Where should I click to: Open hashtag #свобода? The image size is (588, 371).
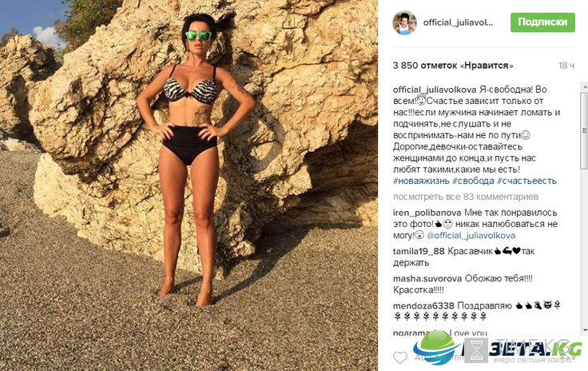(x=473, y=181)
